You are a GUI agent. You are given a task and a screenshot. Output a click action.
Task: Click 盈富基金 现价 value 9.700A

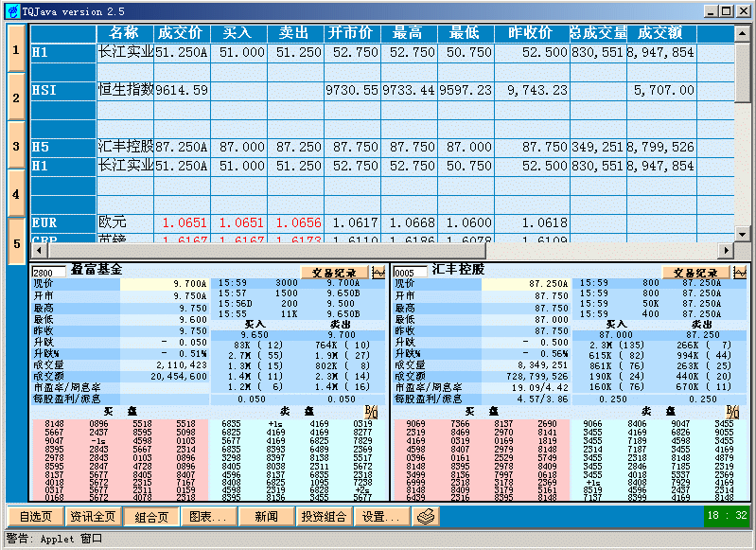coord(190,284)
